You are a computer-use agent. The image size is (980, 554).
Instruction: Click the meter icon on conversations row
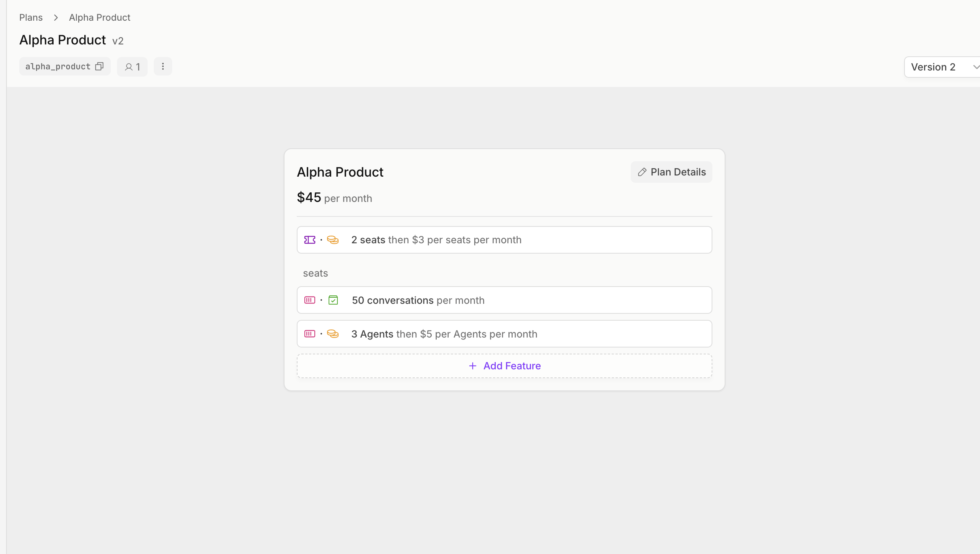coord(310,300)
